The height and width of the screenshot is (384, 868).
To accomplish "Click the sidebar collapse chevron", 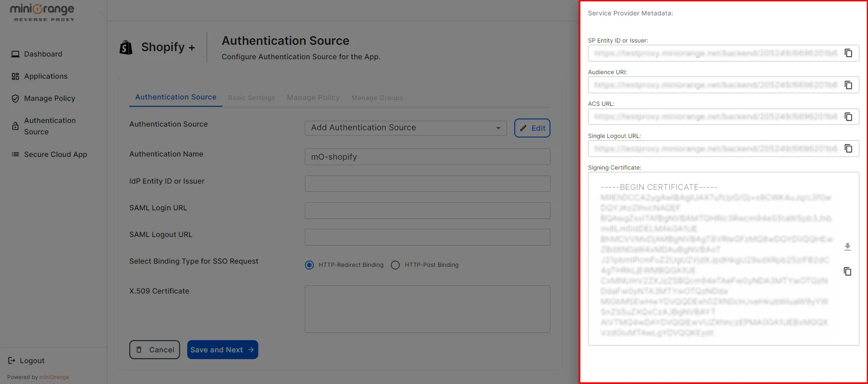I will click(x=101, y=13).
